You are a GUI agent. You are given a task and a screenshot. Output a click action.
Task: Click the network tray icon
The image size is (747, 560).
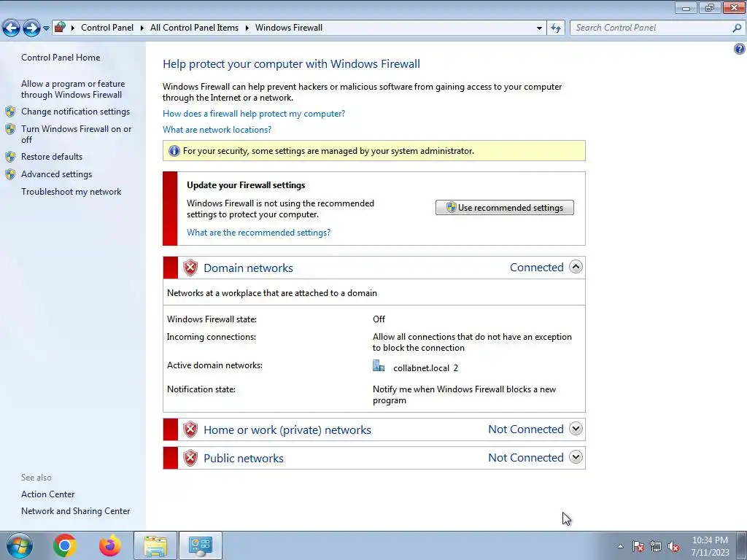[656, 547]
